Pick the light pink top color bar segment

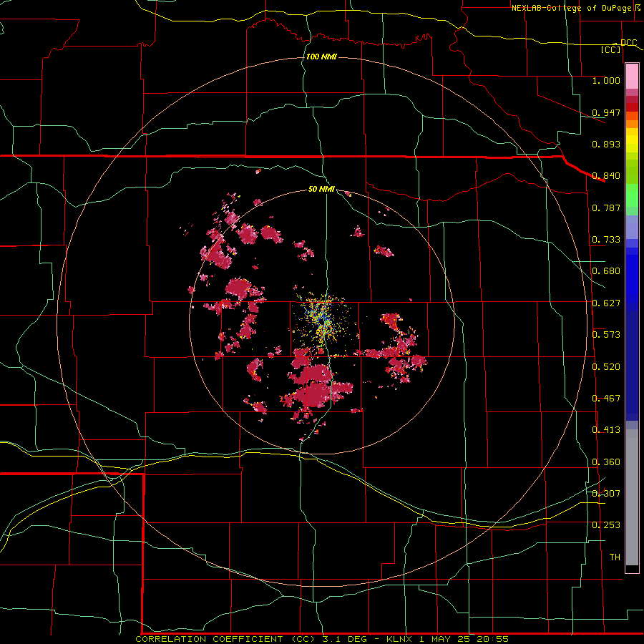tap(632, 77)
